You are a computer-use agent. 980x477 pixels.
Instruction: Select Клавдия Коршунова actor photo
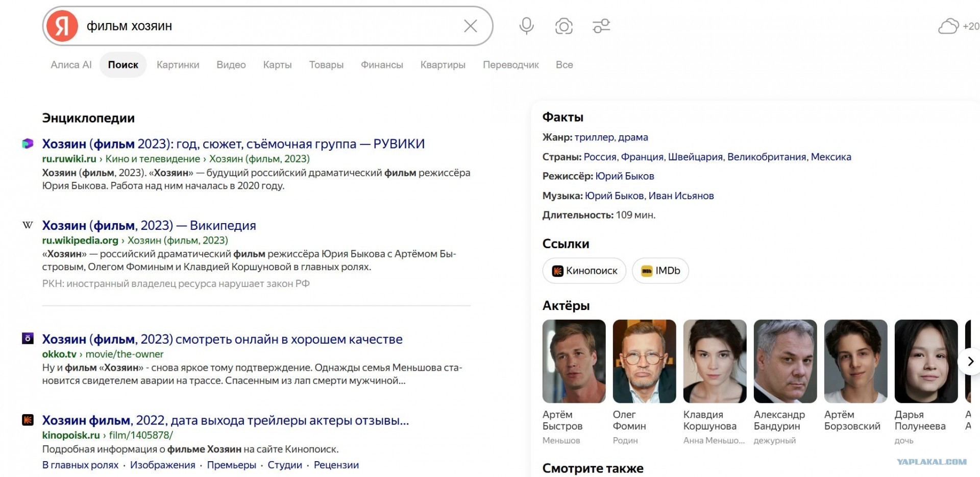point(715,361)
